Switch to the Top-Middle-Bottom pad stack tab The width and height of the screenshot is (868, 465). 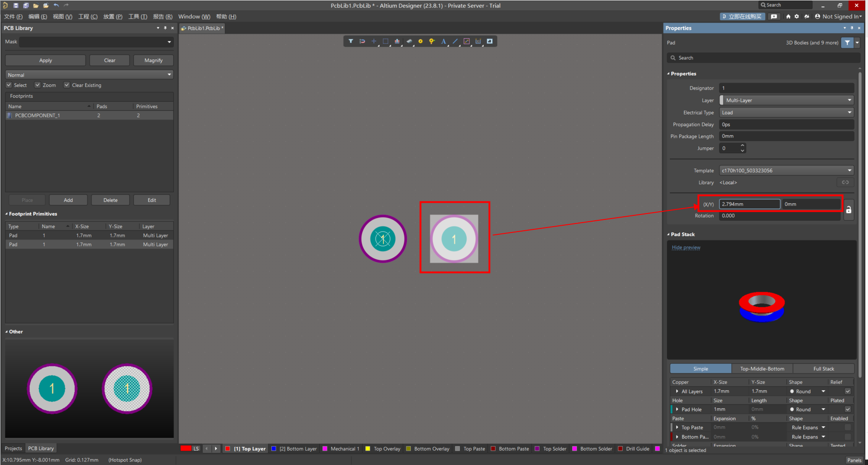tap(762, 369)
